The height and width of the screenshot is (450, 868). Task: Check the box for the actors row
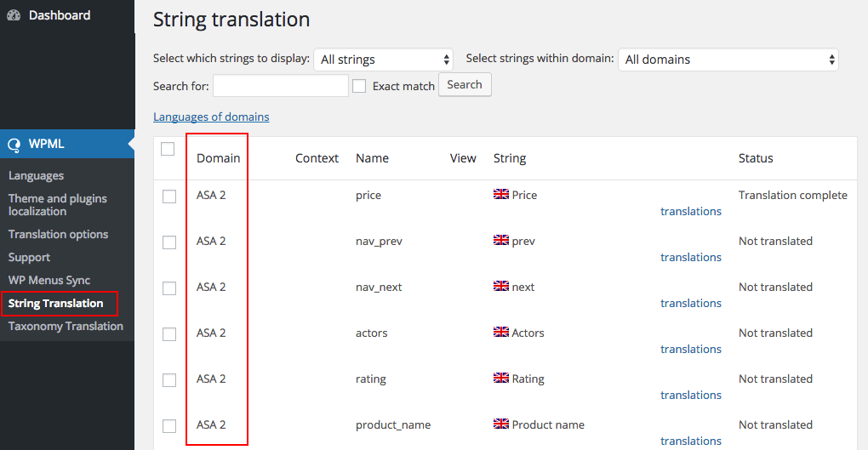point(169,334)
